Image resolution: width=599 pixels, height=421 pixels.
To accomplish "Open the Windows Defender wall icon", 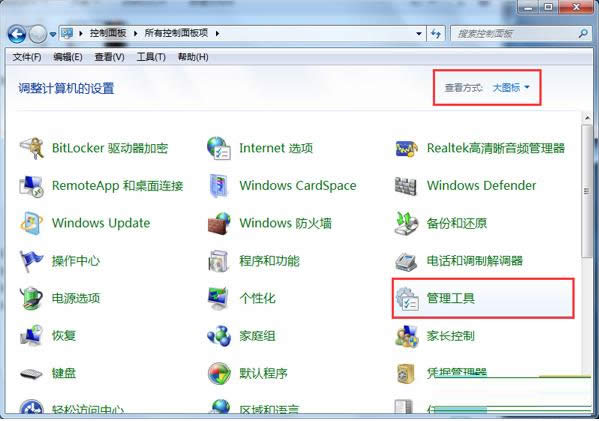I will click(406, 186).
